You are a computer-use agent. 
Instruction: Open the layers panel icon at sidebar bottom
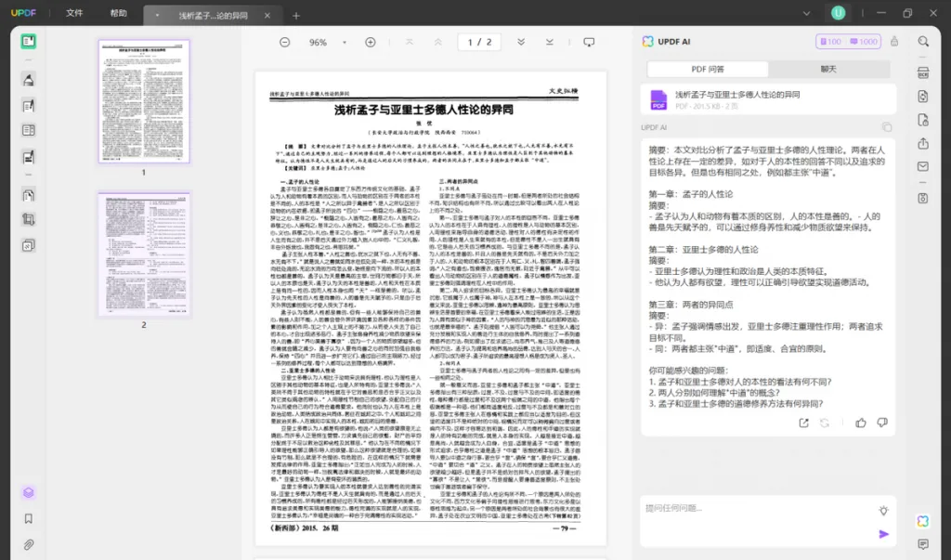[29, 492]
